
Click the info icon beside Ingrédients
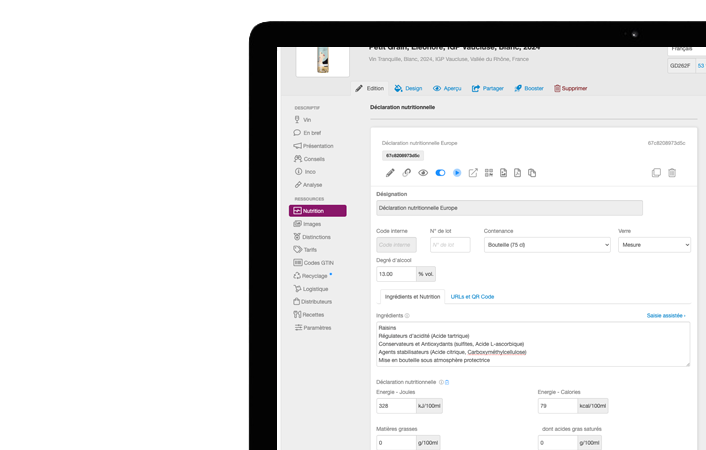(x=407, y=316)
